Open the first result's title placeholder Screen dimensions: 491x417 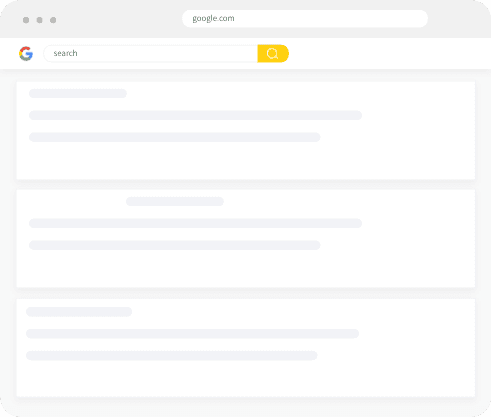point(78,93)
